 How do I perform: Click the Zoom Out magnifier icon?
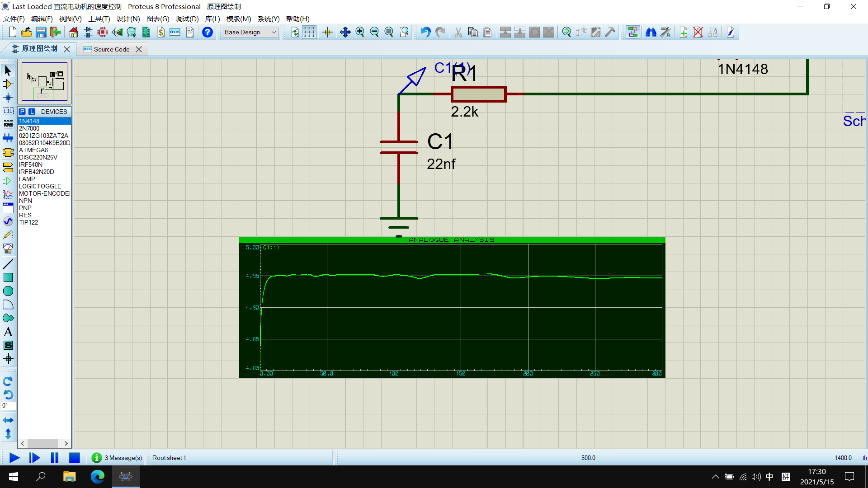[374, 32]
